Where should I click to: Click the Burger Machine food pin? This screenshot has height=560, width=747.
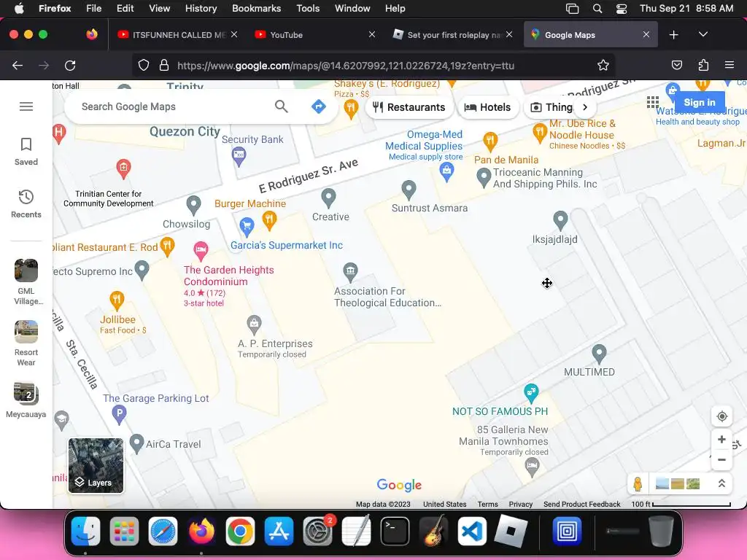click(269, 220)
